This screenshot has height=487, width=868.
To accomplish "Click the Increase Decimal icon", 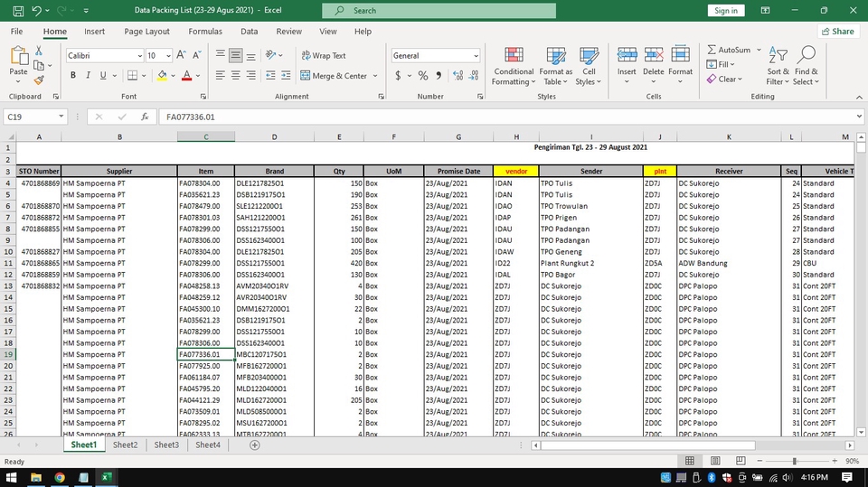I will point(458,75).
